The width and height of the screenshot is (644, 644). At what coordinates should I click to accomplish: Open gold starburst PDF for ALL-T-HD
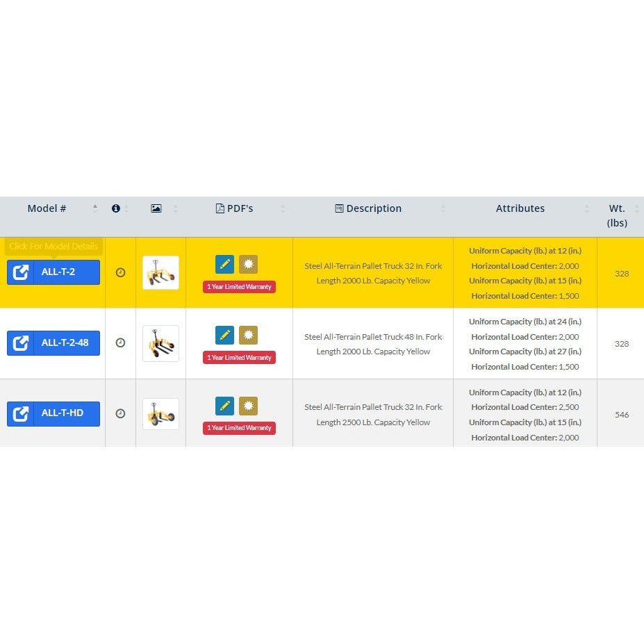(x=249, y=406)
